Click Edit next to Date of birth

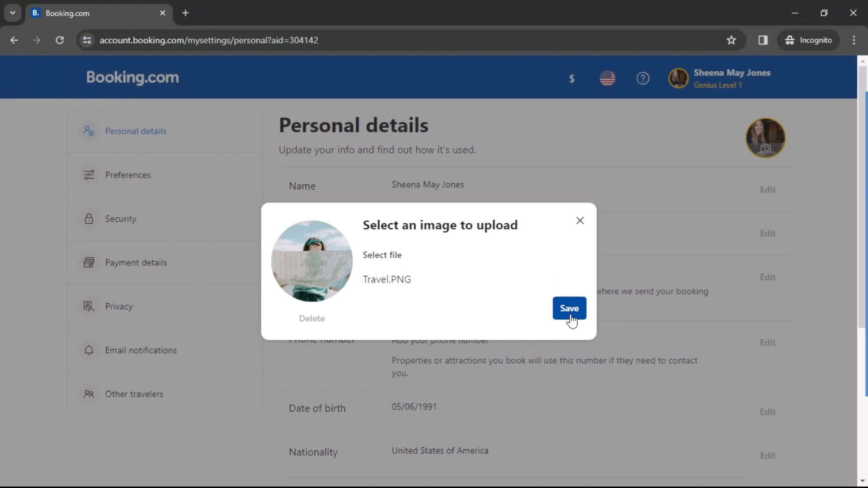(769, 412)
